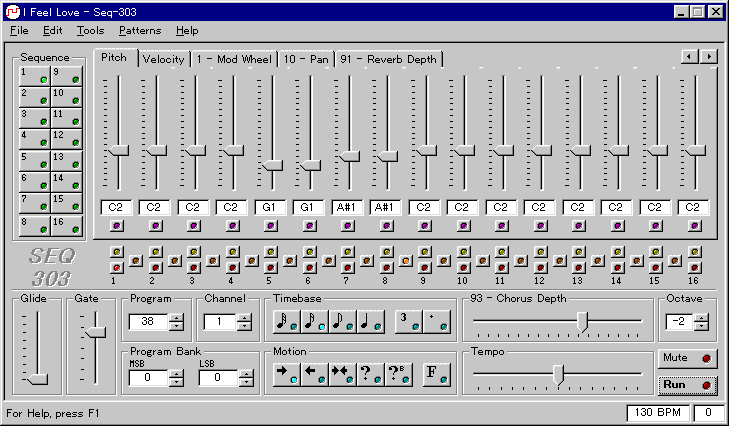Toggle the yellow LED above step 10
The height and width of the screenshot is (426, 729).
463,252
